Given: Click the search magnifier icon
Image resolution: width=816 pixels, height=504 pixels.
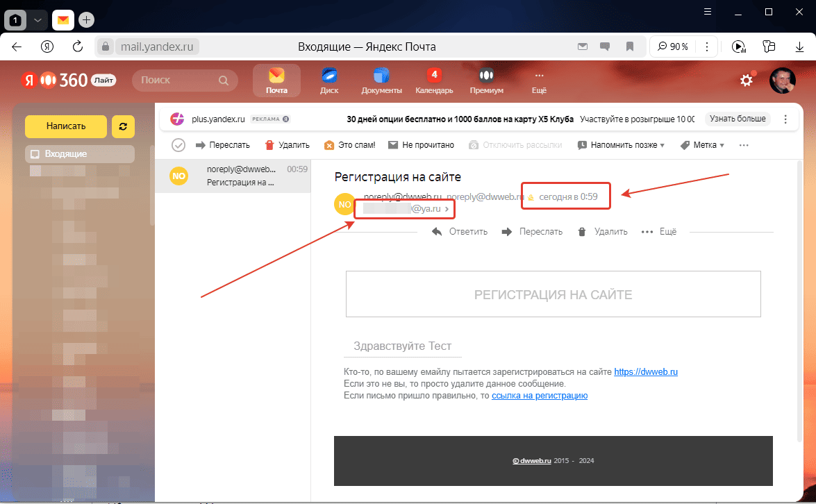Looking at the screenshot, I should (x=223, y=80).
